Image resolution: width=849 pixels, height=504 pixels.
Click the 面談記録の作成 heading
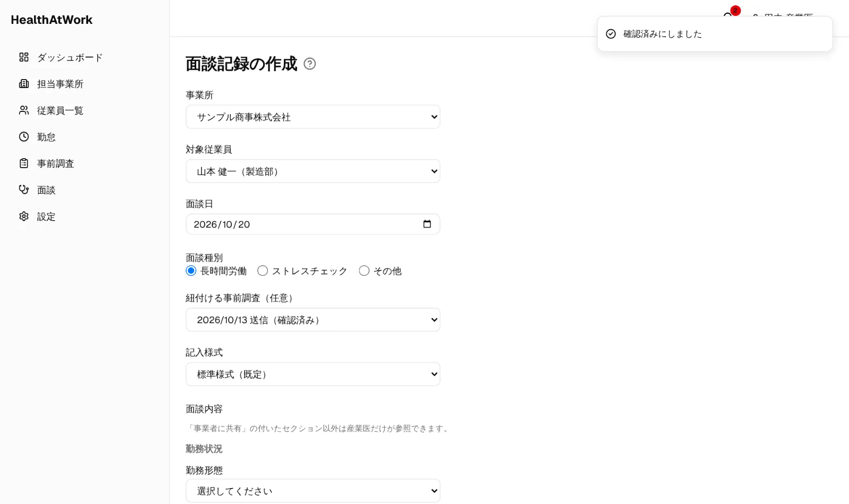(x=241, y=64)
